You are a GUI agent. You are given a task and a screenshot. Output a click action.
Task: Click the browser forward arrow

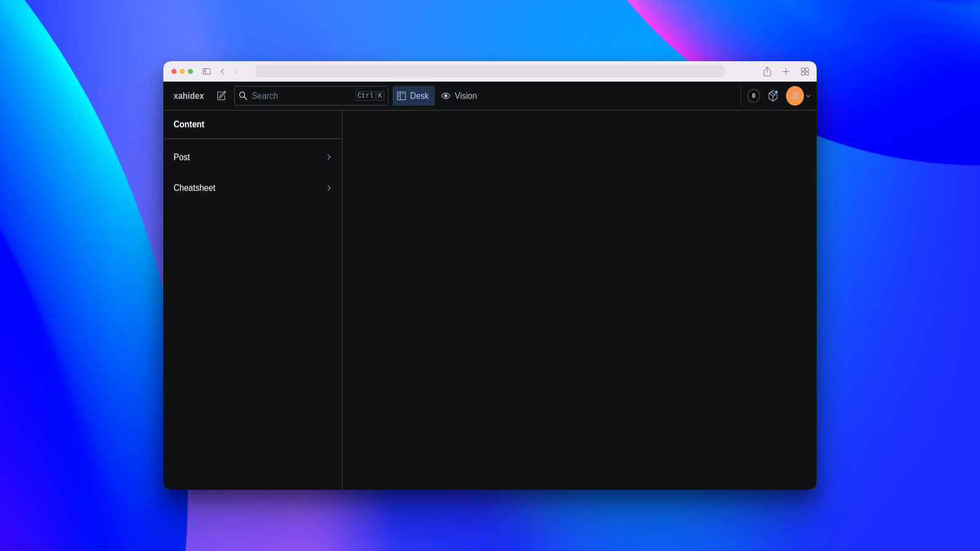(236, 72)
